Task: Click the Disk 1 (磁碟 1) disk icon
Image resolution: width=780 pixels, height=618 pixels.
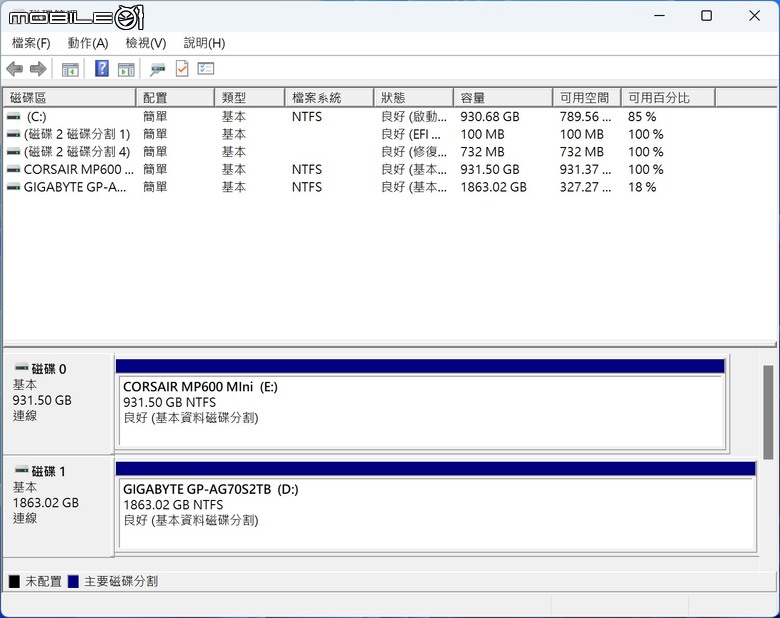Action: click(x=21, y=470)
